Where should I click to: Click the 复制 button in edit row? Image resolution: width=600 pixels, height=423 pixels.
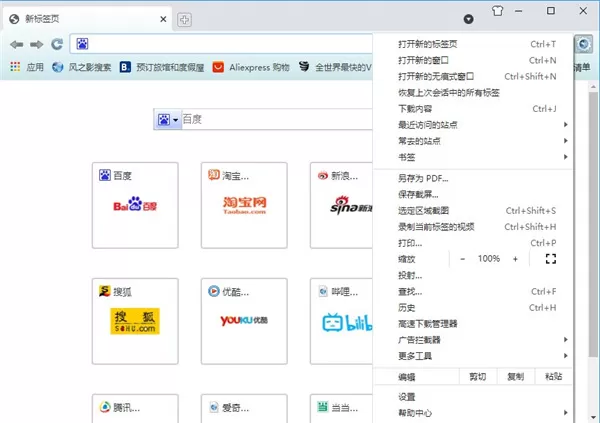[515, 377]
